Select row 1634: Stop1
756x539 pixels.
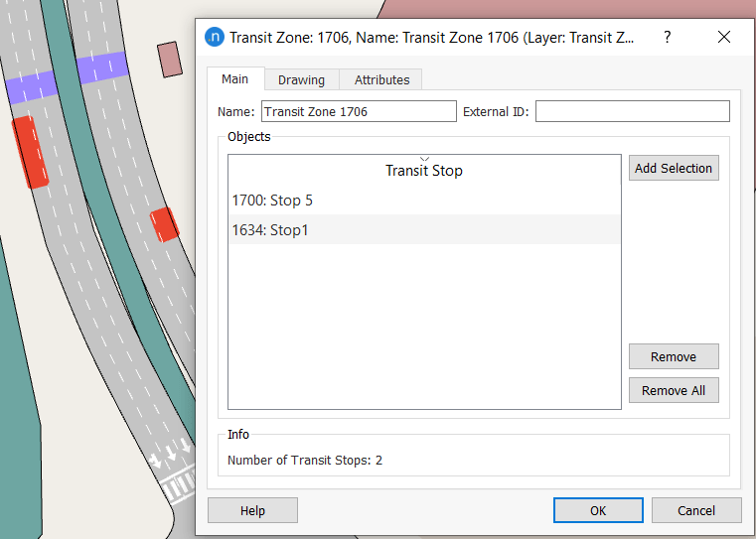pos(424,229)
